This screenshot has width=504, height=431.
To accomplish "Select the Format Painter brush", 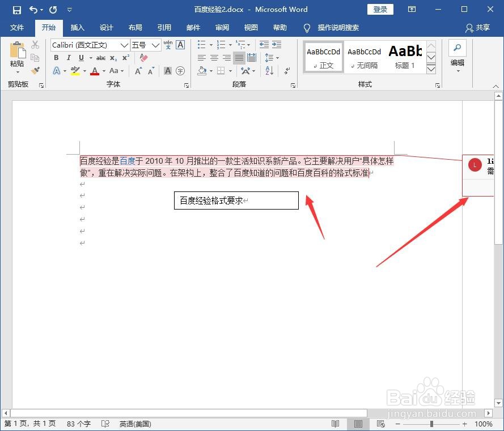I will (x=35, y=70).
